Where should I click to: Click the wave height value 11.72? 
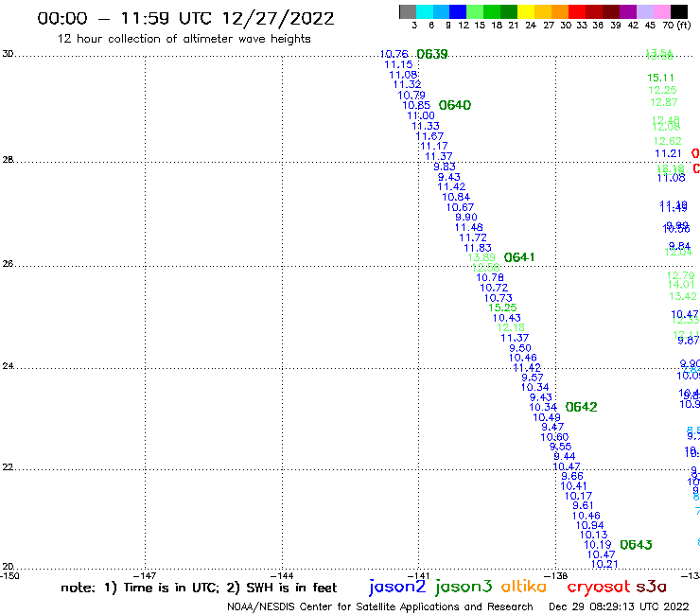(473, 238)
